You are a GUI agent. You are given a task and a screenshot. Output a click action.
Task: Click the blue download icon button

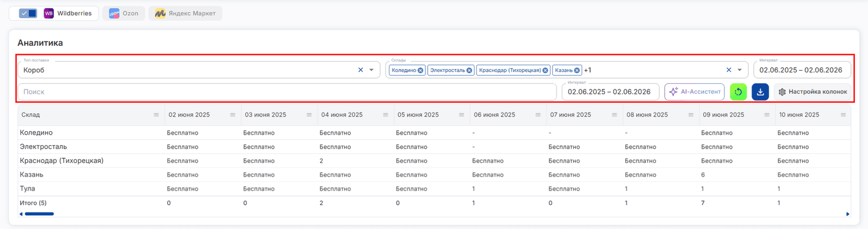tap(760, 92)
